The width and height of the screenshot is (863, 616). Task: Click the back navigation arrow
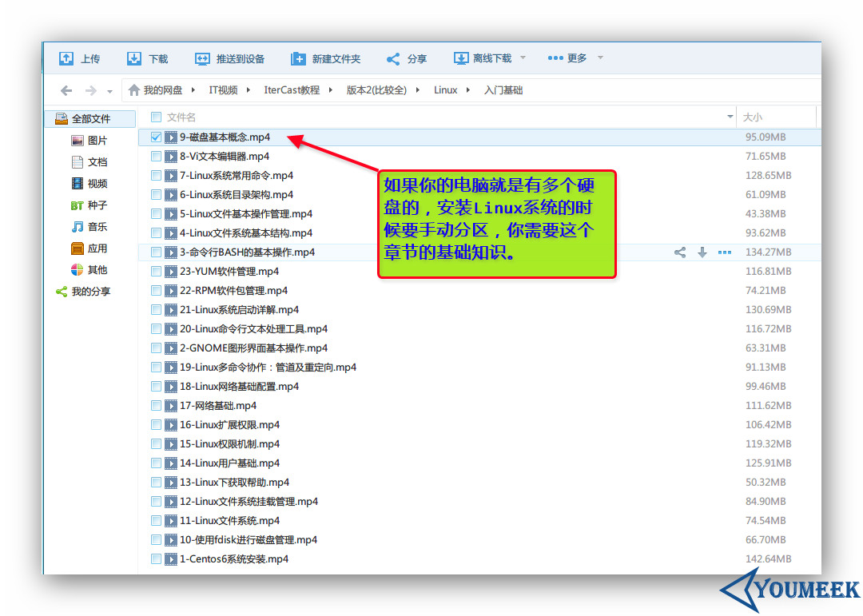tap(66, 90)
